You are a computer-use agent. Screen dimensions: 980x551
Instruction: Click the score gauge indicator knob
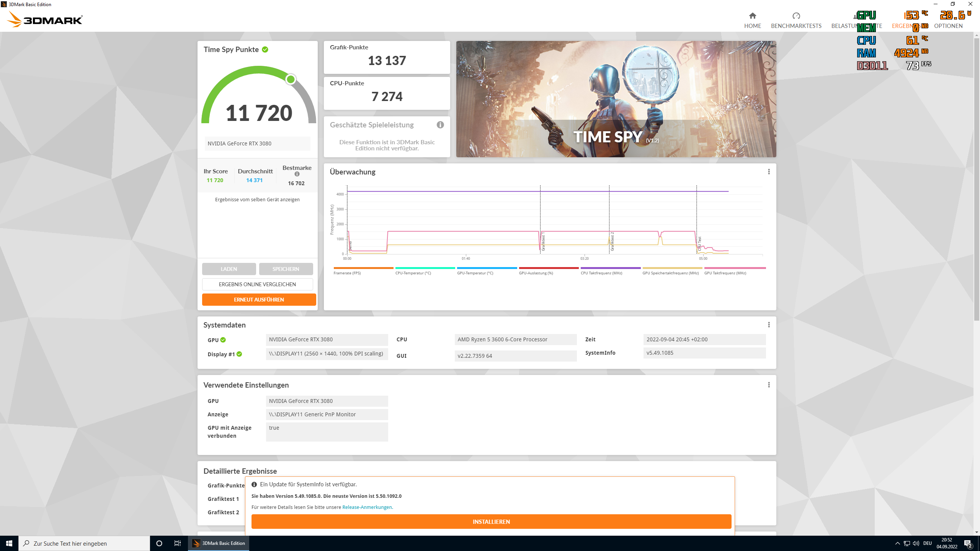click(x=291, y=79)
